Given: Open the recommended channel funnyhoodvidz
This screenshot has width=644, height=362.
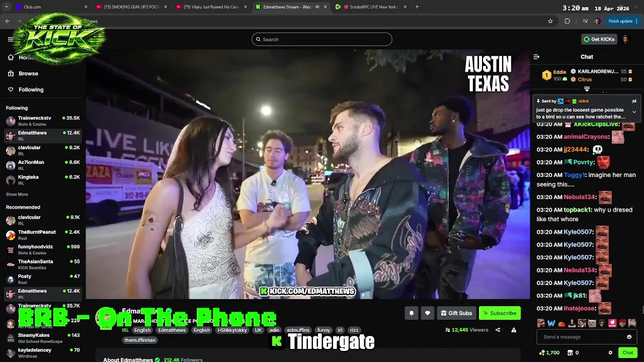Looking at the screenshot, I should click(x=43, y=249).
